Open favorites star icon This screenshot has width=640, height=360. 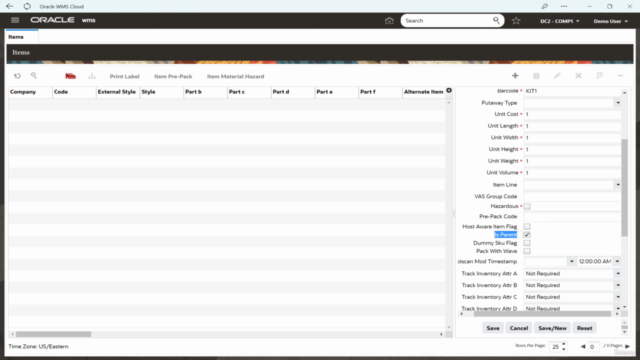pyautogui.click(x=516, y=21)
